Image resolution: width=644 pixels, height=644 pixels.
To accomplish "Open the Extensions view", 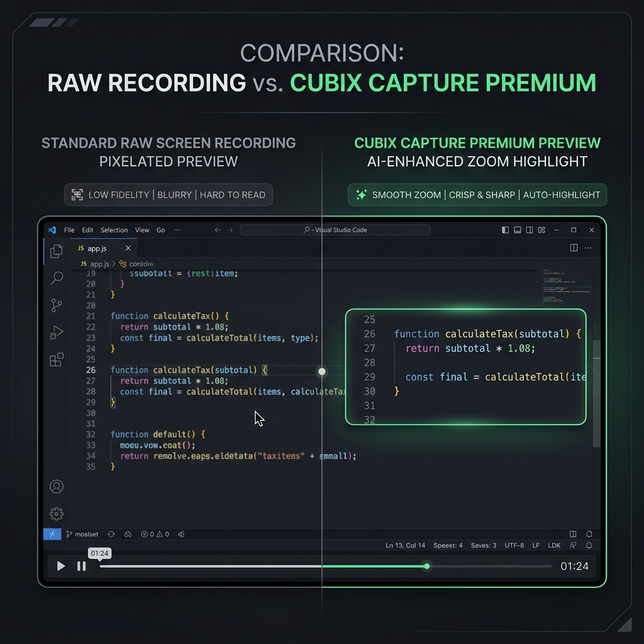I will pos(56,360).
